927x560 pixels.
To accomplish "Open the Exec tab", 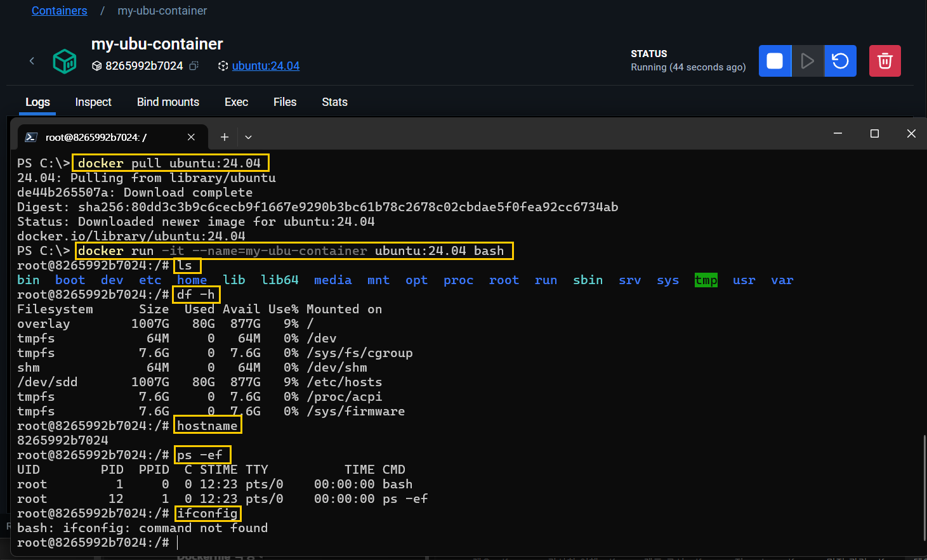I will coord(236,102).
